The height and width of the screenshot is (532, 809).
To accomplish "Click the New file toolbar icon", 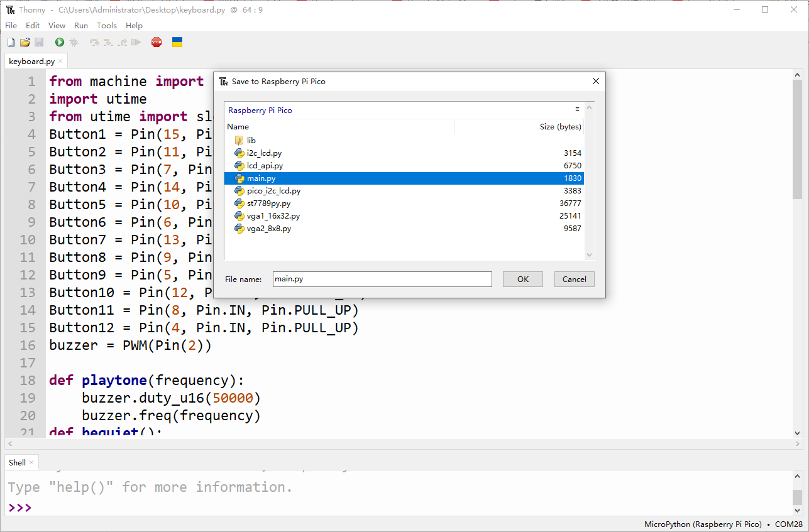I will tap(11, 42).
